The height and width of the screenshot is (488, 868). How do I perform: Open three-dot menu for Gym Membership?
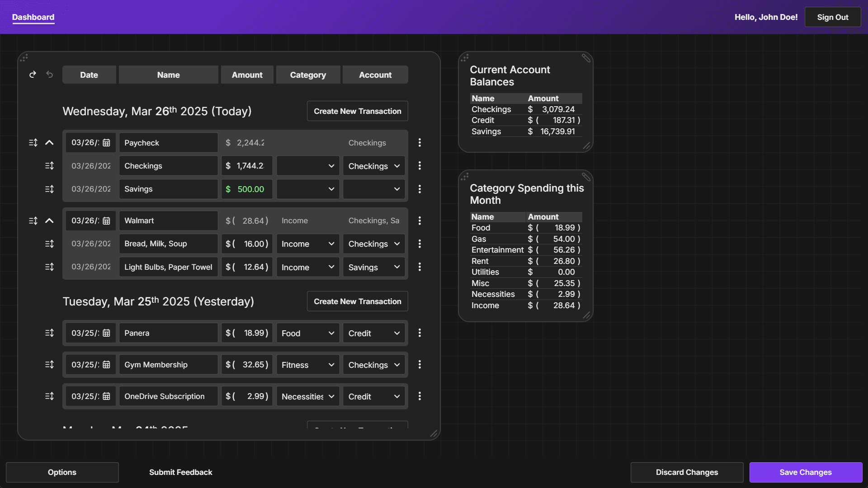tap(420, 365)
